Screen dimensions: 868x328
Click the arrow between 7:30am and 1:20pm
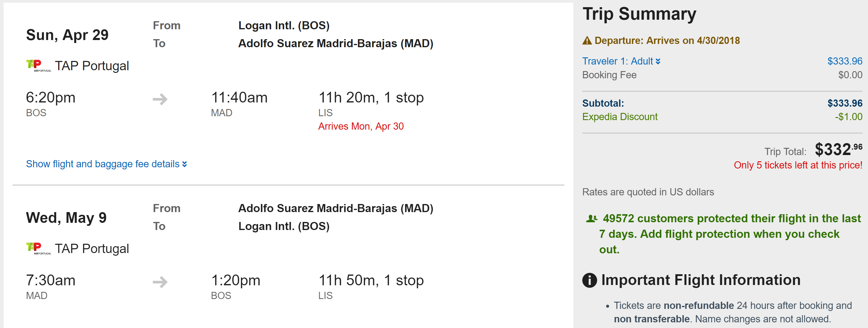click(x=160, y=282)
